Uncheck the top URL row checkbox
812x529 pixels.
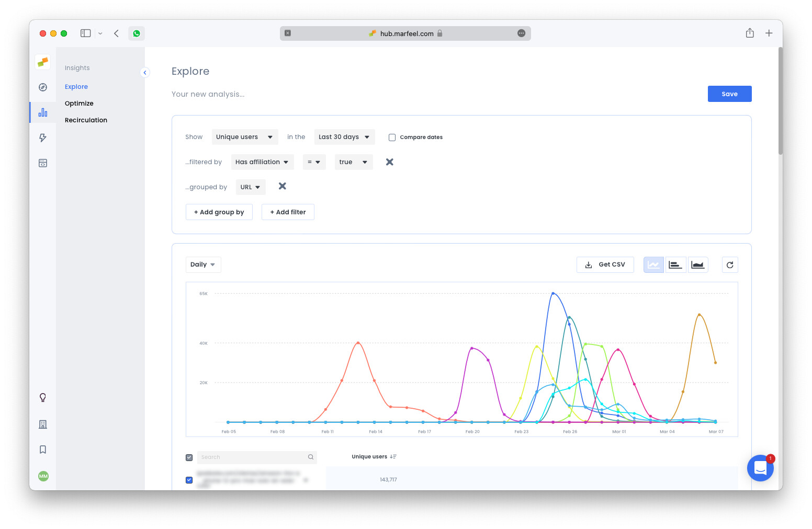pyautogui.click(x=189, y=480)
